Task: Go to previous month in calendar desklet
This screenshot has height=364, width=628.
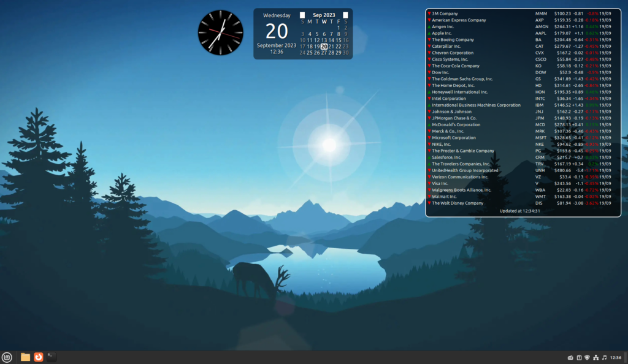Action: (x=302, y=15)
